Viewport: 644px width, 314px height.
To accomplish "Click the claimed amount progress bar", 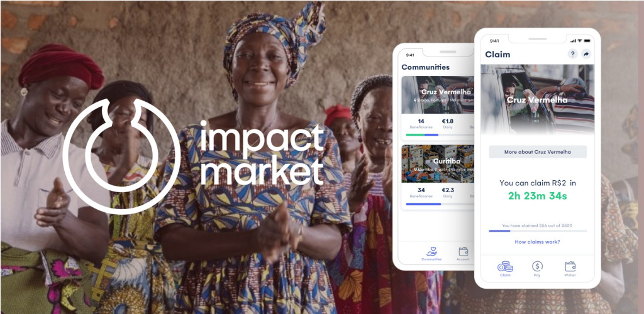I will pos(538,230).
